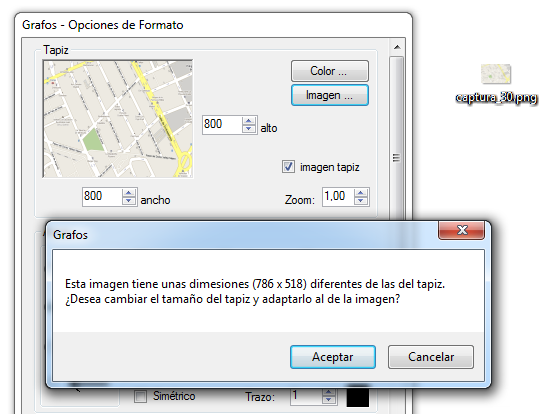Click the dialog message about dimensiones (786 x 518)
The width and height of the screenshot is (550, 414).
(255, 291)
